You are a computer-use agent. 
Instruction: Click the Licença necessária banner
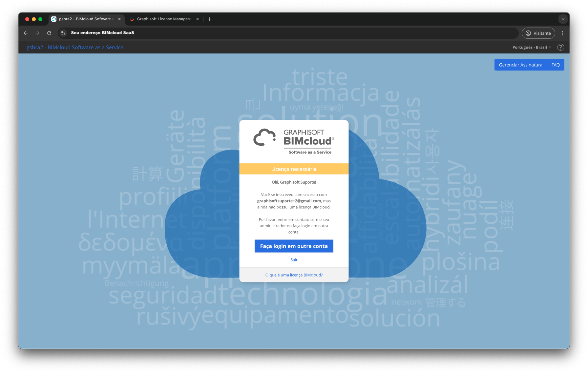[294, 169]
